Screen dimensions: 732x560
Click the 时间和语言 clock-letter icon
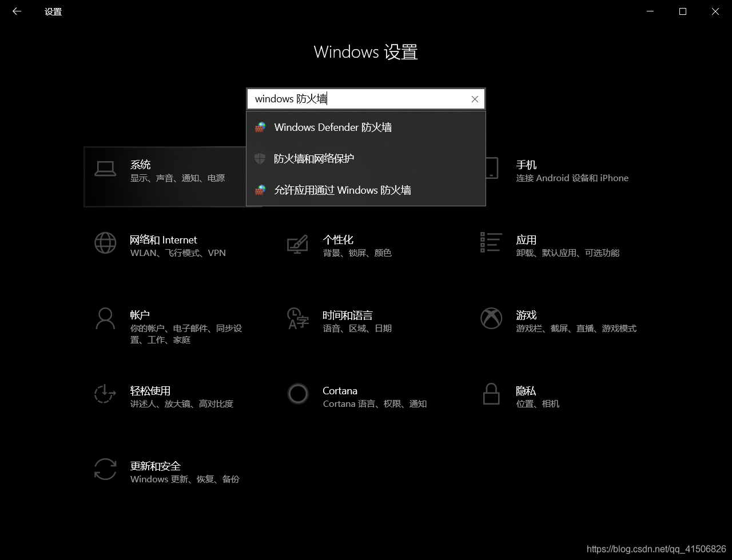point(298,318)
